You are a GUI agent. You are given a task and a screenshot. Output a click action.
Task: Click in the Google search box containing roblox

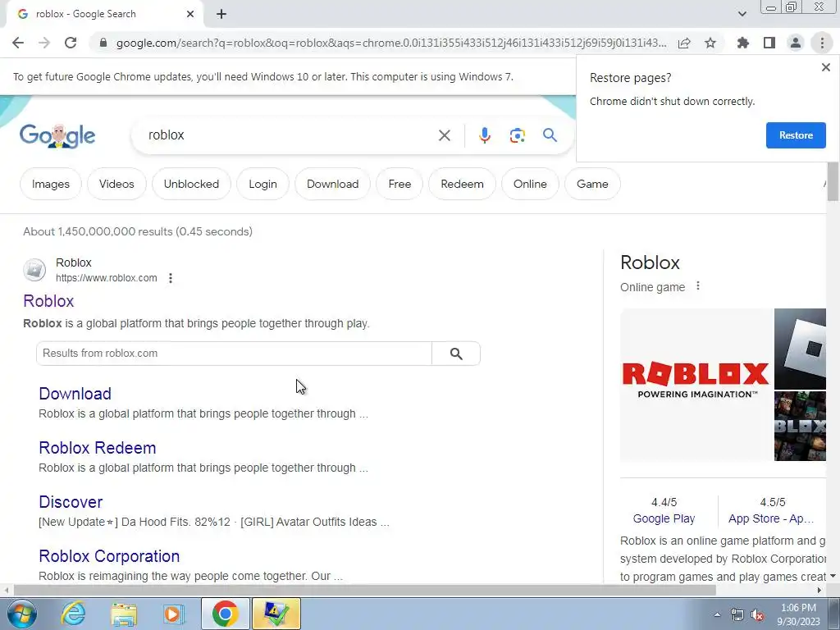pyautogui.click(x=290, y=135)
